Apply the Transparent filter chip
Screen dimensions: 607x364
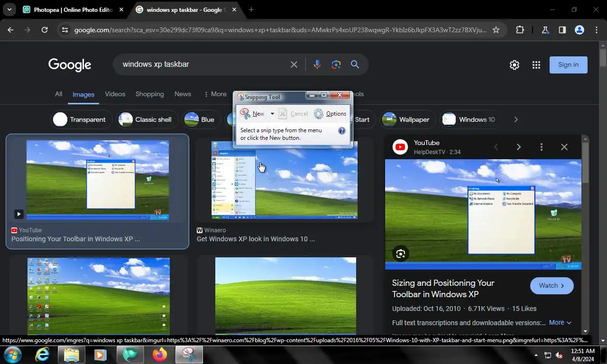tap(81, 119)
